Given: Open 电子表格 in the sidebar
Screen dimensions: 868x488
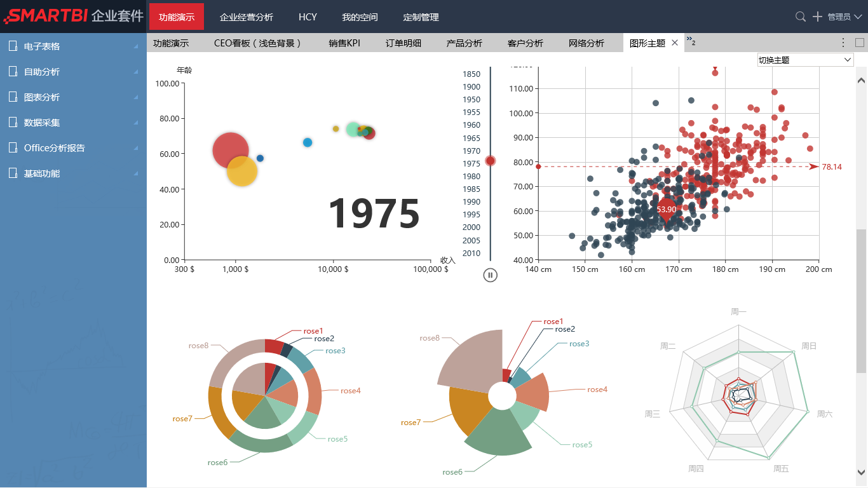Looking at the screenshot, I should [x=42, y=46].
